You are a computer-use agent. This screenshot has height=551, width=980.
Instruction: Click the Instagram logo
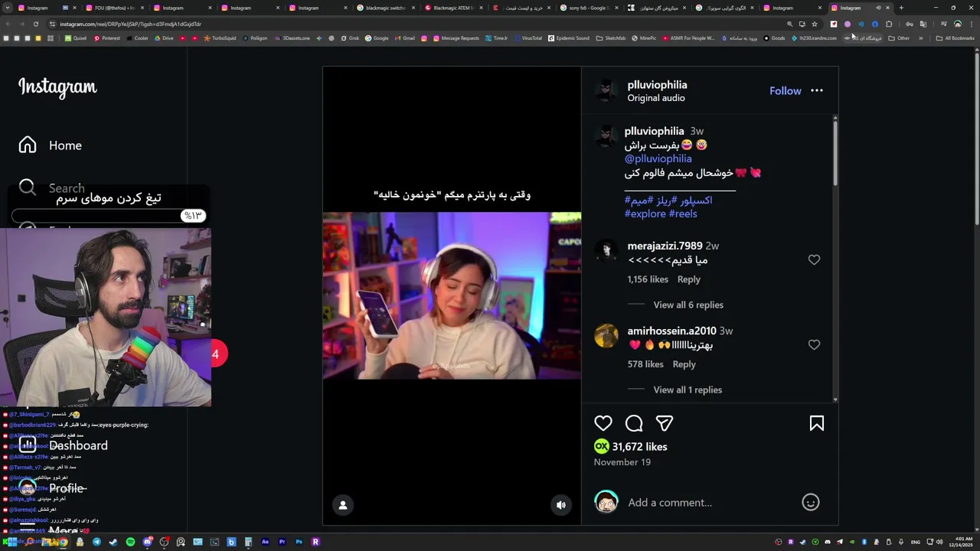tap(57, 86)
